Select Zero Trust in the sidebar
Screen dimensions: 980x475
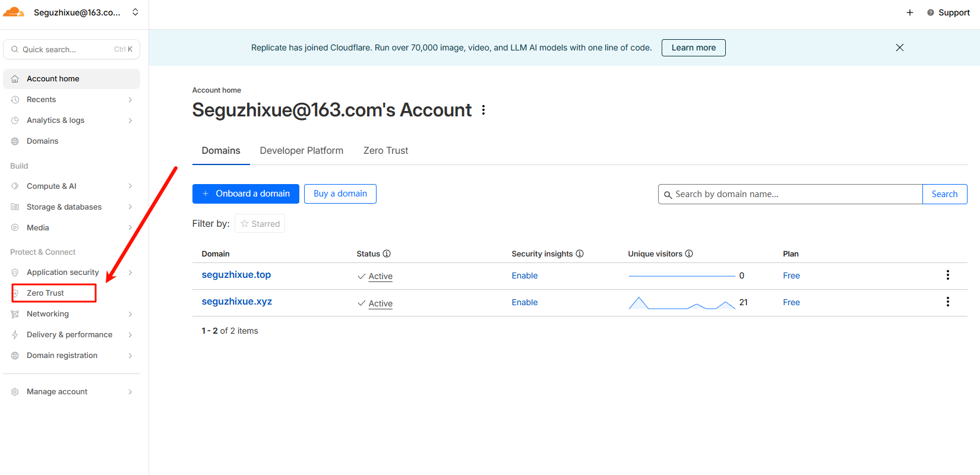pos(46,293)
